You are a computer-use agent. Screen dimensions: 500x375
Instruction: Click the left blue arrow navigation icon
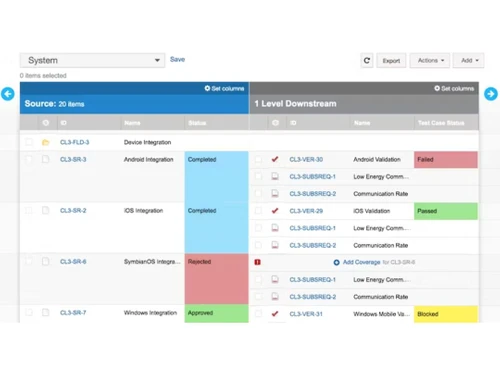click(8, 94)
